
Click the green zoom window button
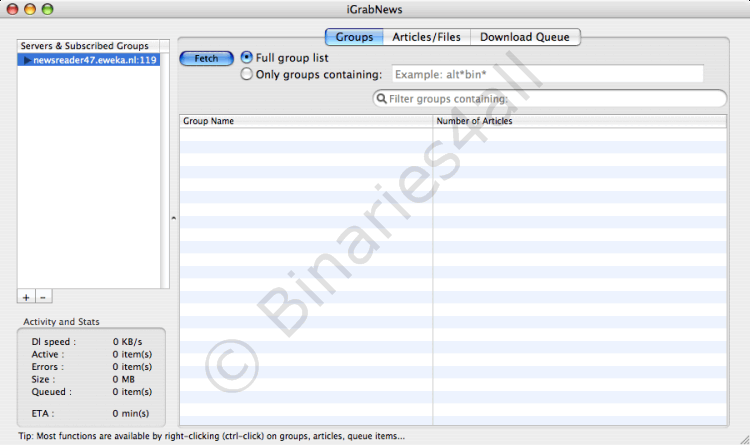[x=47, y=9]
